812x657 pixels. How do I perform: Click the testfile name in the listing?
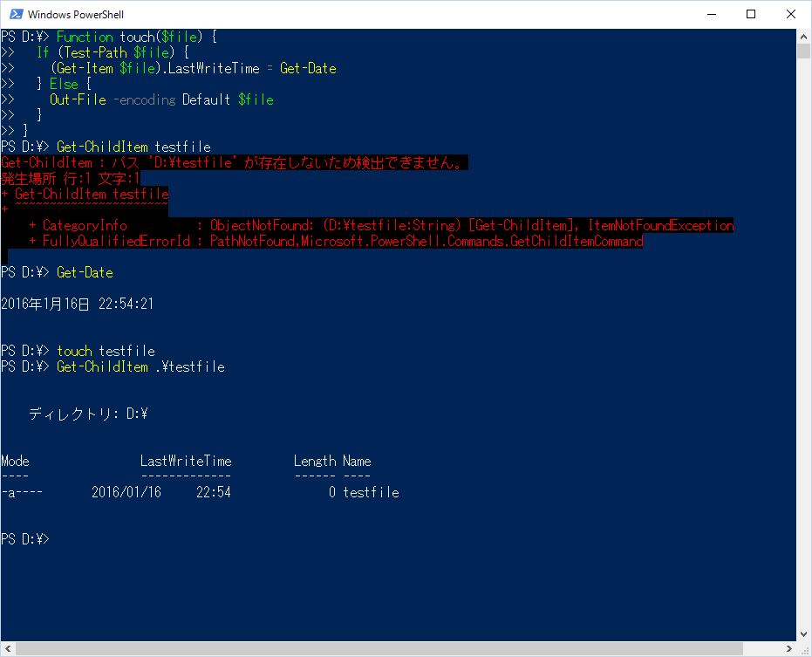(x=371, y=492)
